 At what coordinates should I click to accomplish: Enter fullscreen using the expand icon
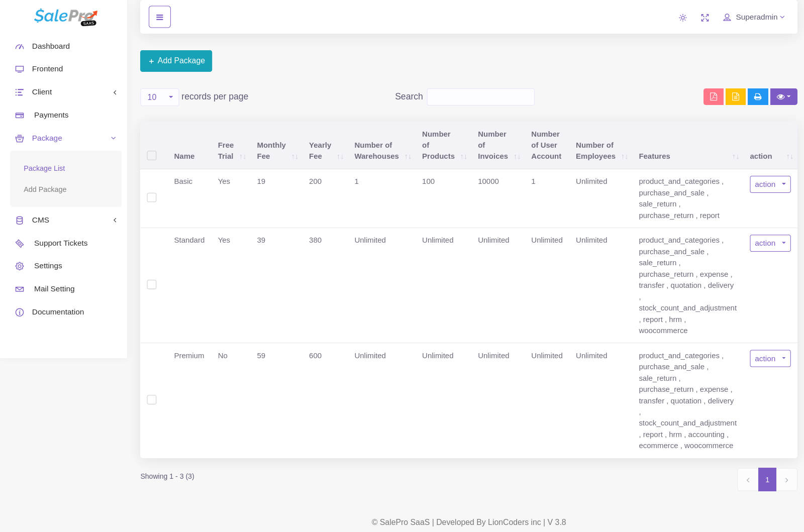(x=705, y=18)
